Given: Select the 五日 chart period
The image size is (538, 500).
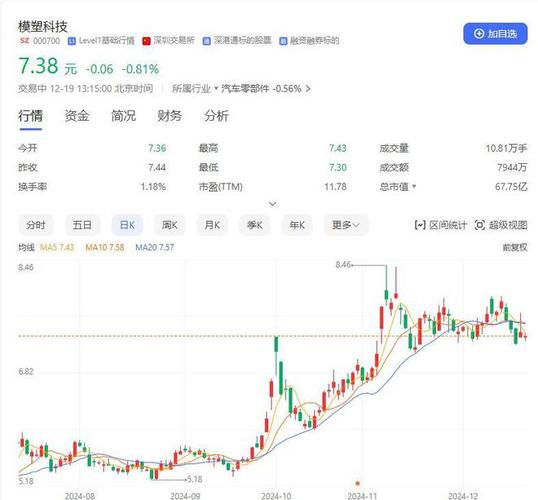Looking at the screenshot, I should [x=82, y=225].
